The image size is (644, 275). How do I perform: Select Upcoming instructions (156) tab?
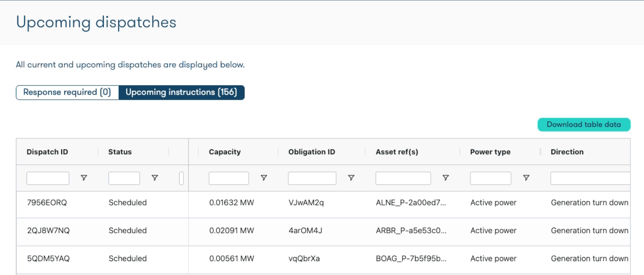click(181, 93)
